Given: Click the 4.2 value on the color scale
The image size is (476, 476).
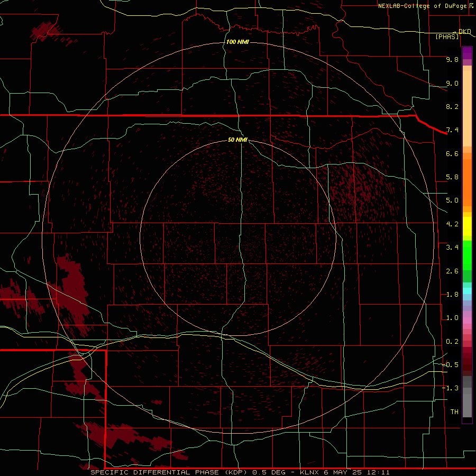Looking at the screenshot, I should 452,224.
